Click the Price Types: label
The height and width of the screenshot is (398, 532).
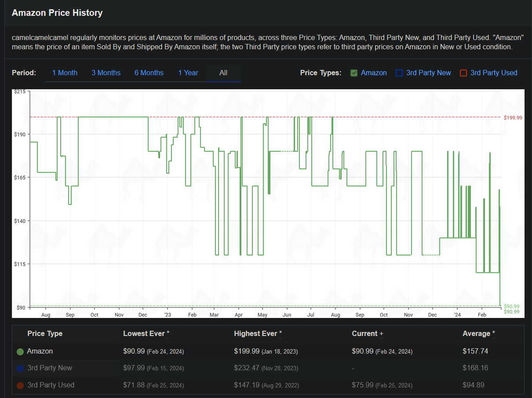(x=321, y=73)
